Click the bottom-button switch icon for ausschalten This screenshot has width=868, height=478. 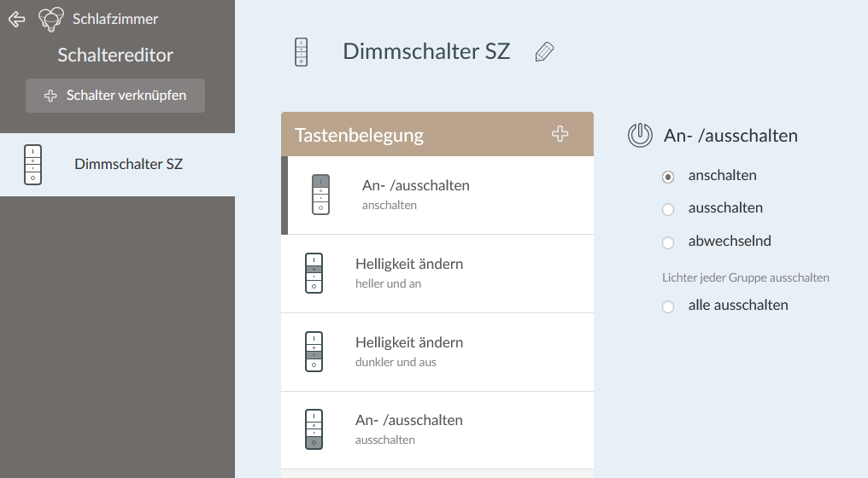click(314, 430)
